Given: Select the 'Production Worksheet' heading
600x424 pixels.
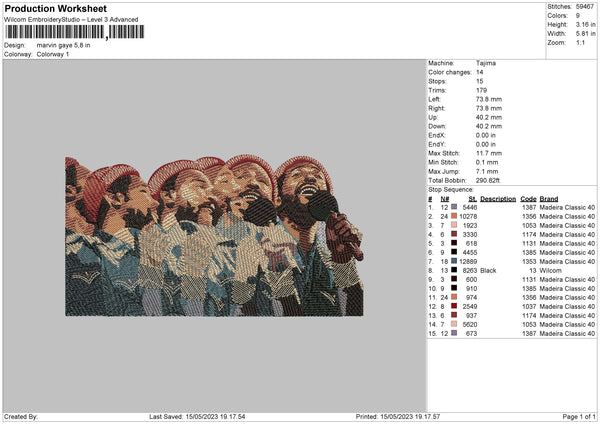Looking at the screenshot, I should click(x=55, y=8).
